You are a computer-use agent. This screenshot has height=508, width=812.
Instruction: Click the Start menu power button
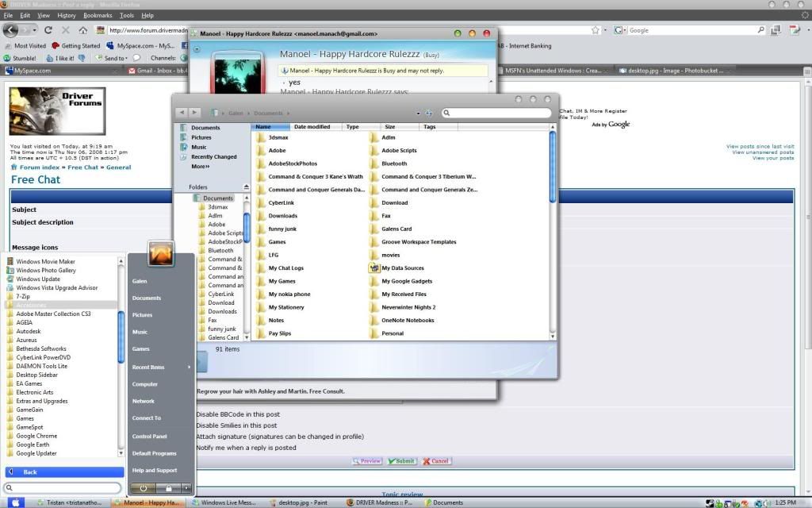pyautogui.click(x=144, y=488)
